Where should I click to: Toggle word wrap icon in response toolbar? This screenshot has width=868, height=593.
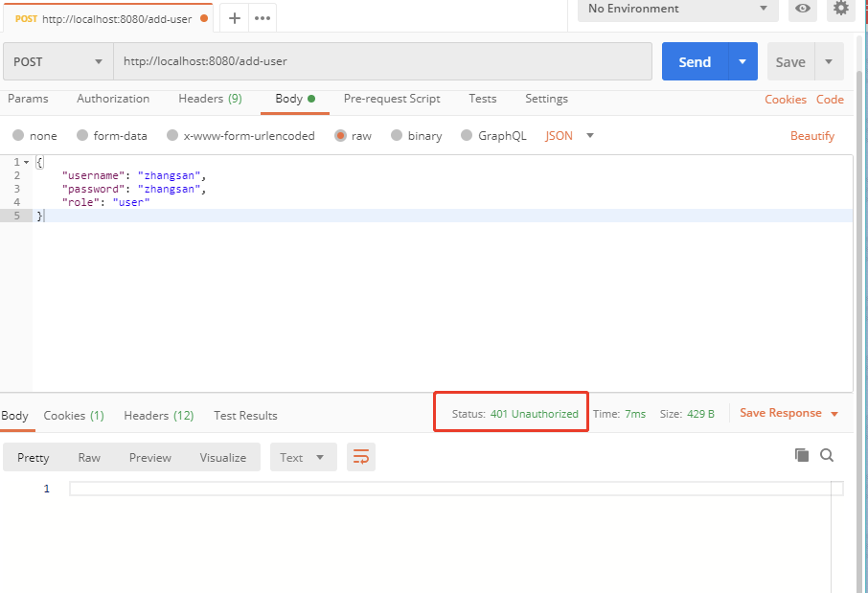click(x=361, y=457)
